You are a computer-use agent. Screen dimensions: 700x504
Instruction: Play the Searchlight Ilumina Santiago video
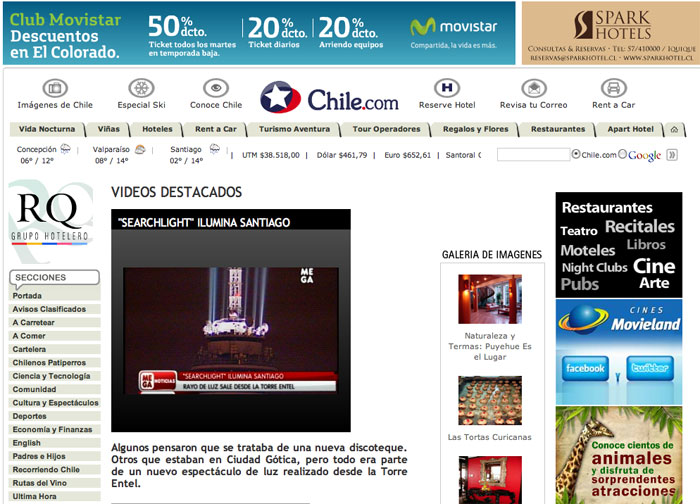(x=231, y=330)
